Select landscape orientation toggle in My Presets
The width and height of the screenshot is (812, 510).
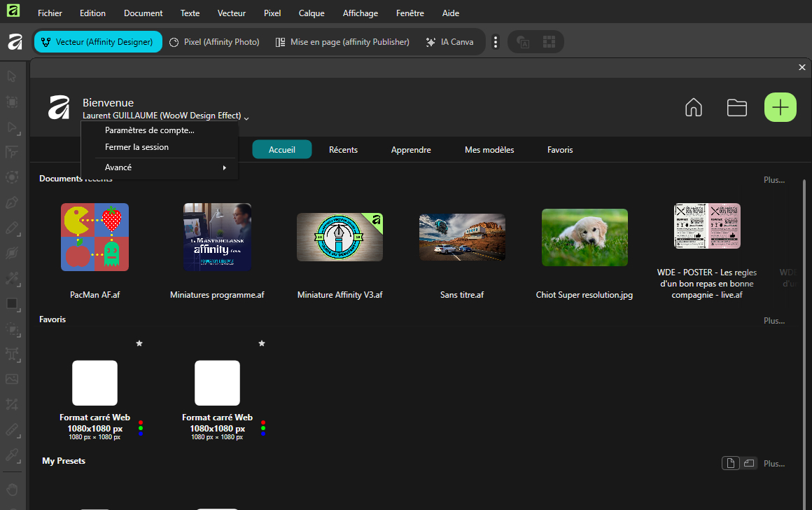click(749, 463)
